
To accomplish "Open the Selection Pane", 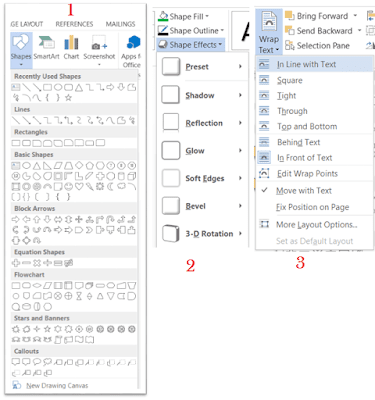I will [317, 45].
